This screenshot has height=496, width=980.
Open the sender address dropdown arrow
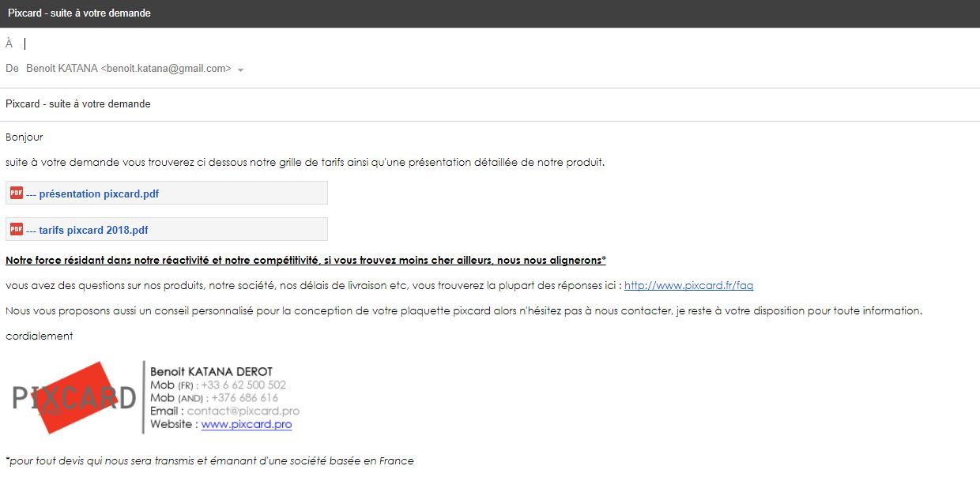click(x=240, y=70)
